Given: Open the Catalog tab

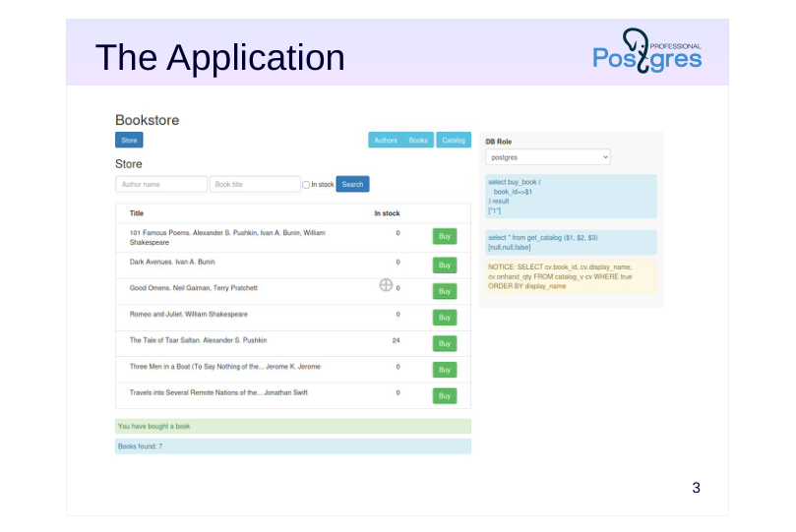Looking at the screenshot, I should (454, 140).
